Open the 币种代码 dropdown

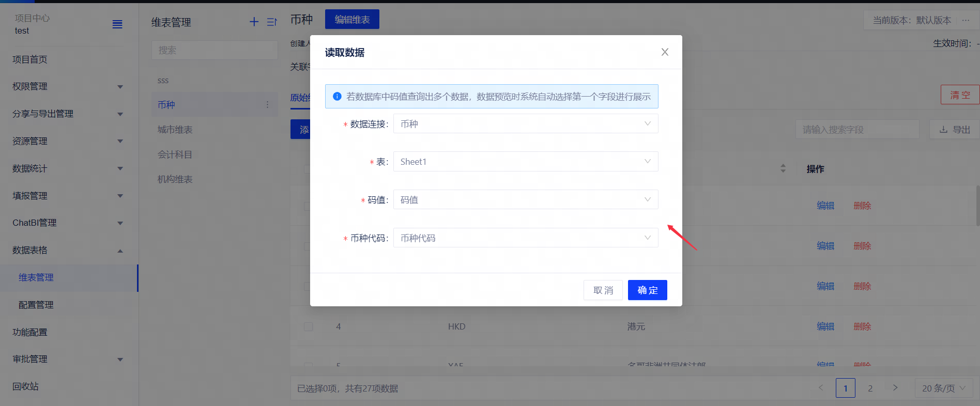(x=525, y=238)
